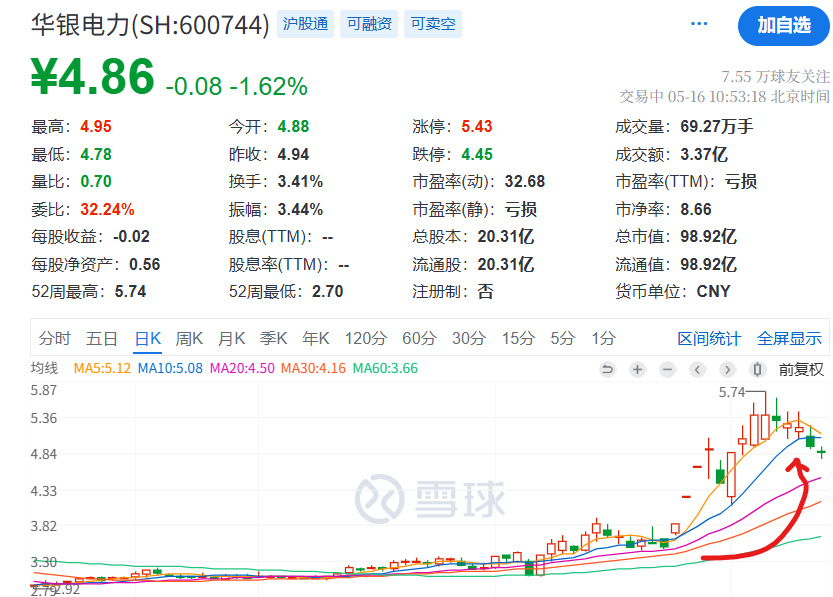Viewport: 833px width, 597px height.
Task: Switch to 15分 chart tab
Action: point(518,338)
